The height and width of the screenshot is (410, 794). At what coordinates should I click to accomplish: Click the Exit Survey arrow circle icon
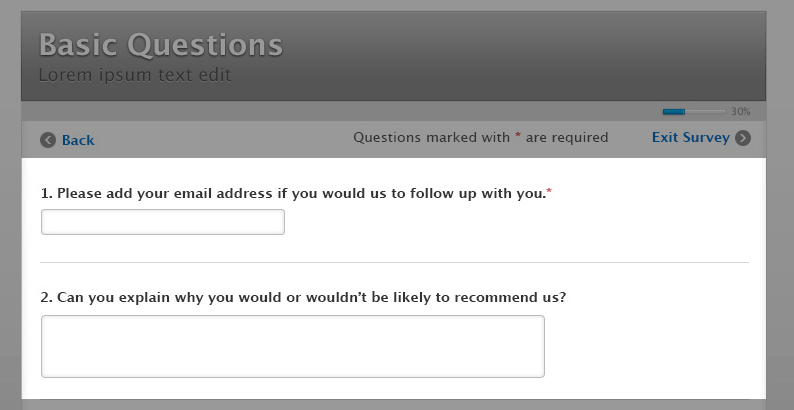[743, 138]
